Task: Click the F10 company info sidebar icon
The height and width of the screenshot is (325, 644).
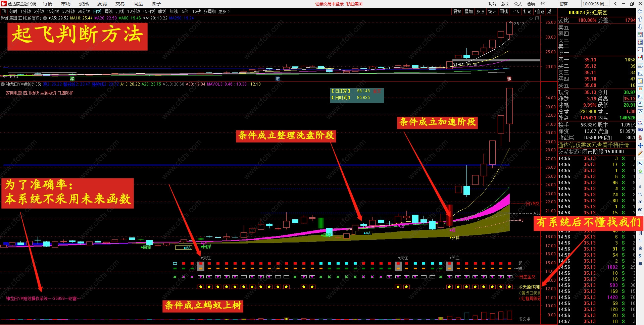Action: (x=640, y=73)
